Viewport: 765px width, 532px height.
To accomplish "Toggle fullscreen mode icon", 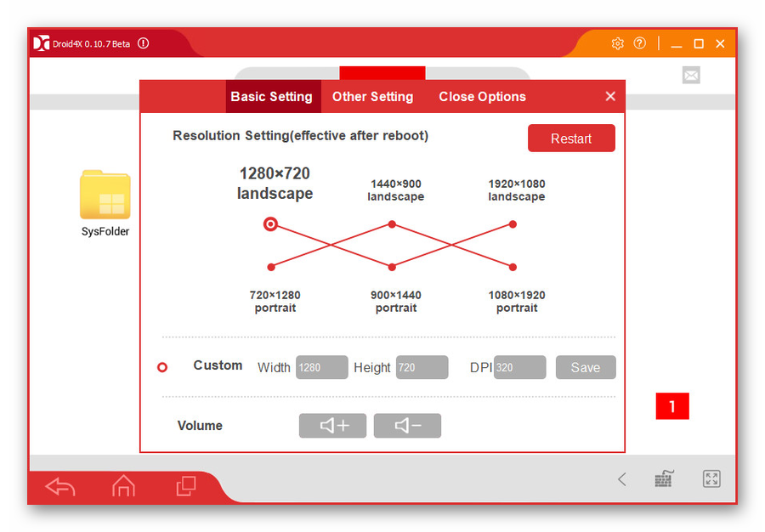I will 711,479.
